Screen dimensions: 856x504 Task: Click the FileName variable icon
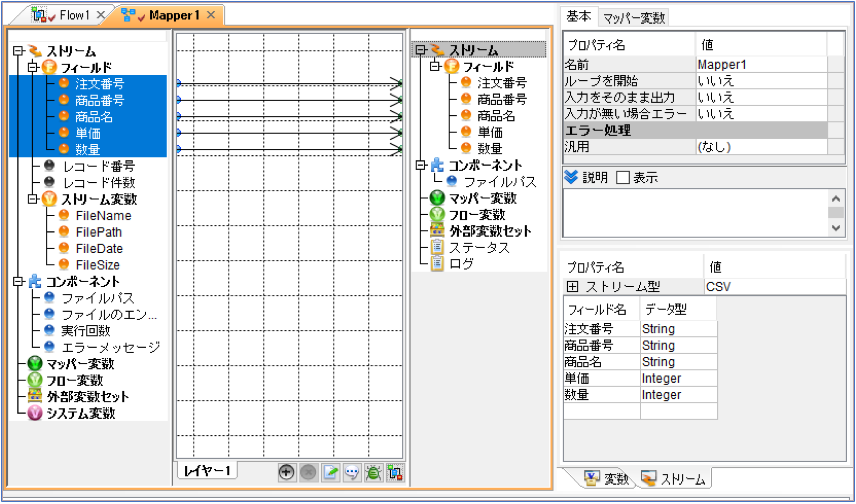pos(64,215)
